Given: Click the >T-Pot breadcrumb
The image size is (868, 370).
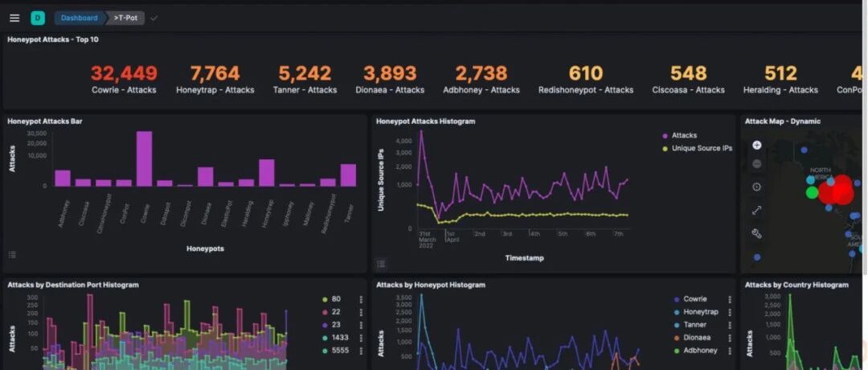Looking at the screenshot, I should click(125, 18).
